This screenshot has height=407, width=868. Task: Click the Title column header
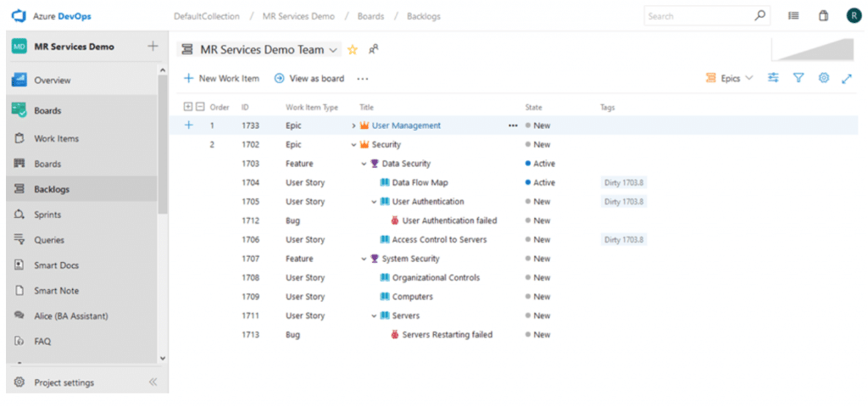[x=366, y=108]
